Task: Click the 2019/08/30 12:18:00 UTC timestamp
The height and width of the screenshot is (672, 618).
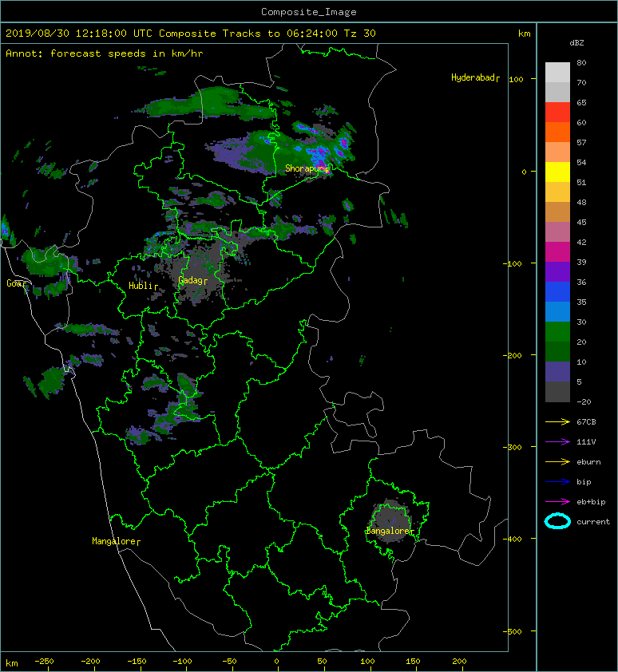Action: (79, 34)
